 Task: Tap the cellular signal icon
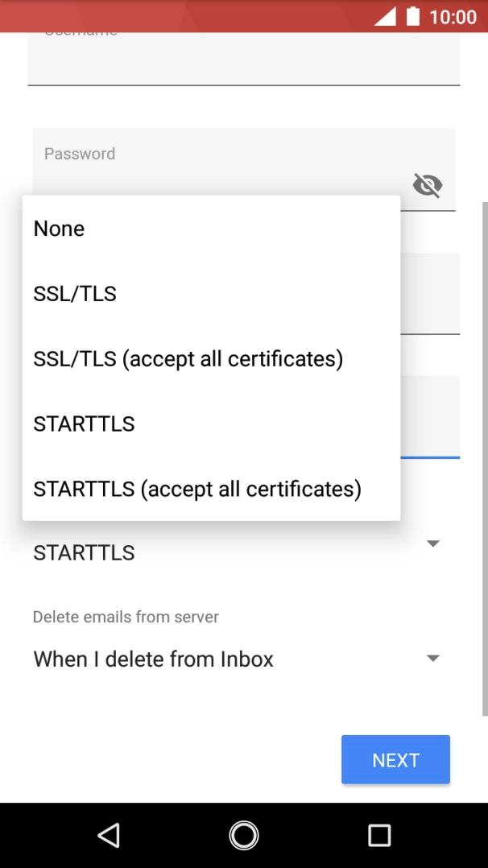(x=385, y=16)
